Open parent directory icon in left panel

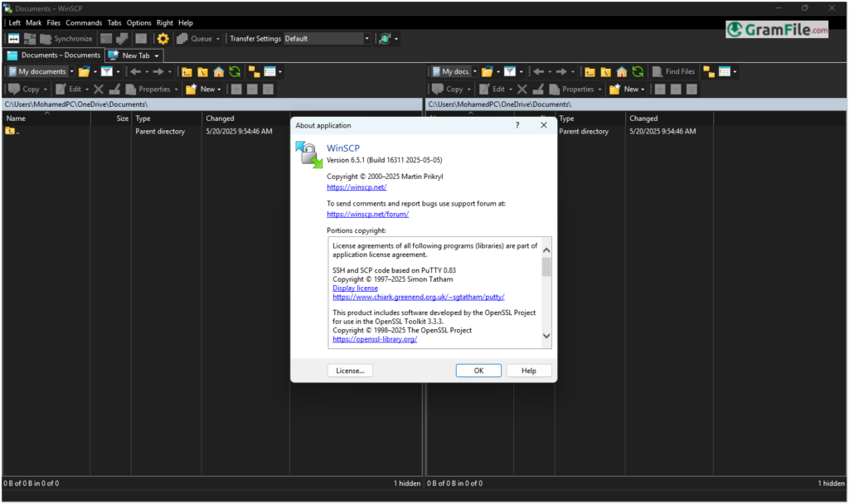point(187,72)
